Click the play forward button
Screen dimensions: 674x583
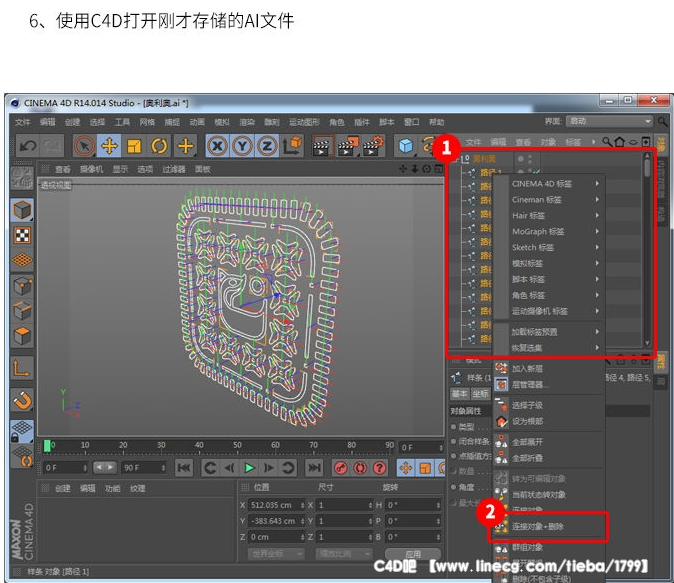[x=249, y=467]
